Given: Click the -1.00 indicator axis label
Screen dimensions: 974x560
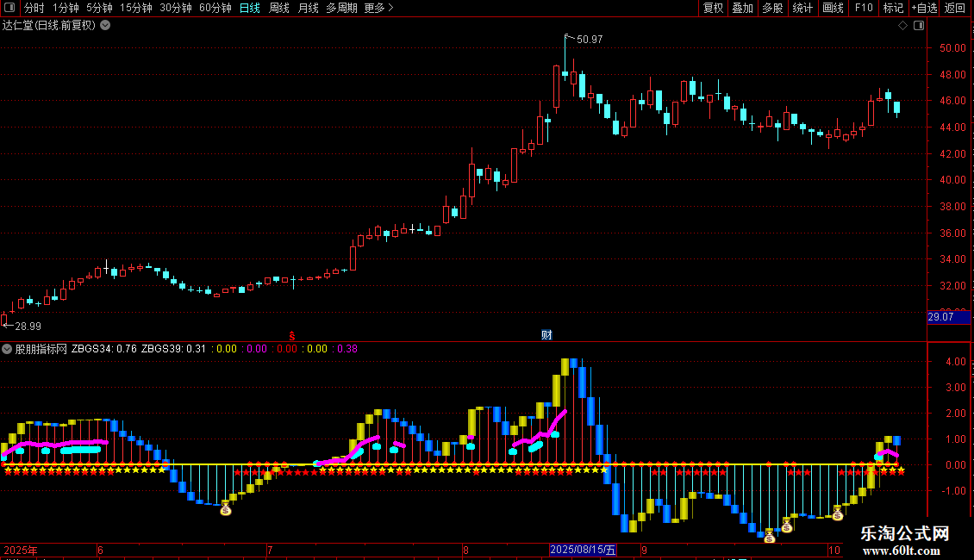Looking at the screenshot, I should [953, 491].
